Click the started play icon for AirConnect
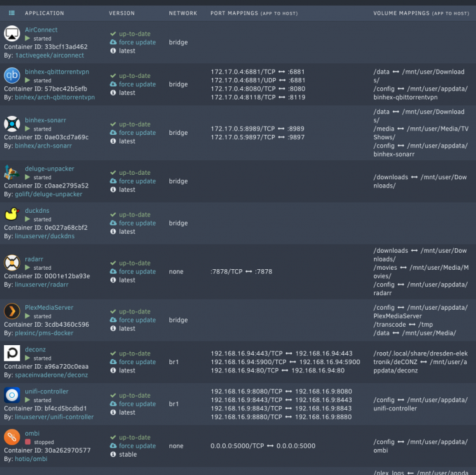476x475 pixels. coord(27,38)
